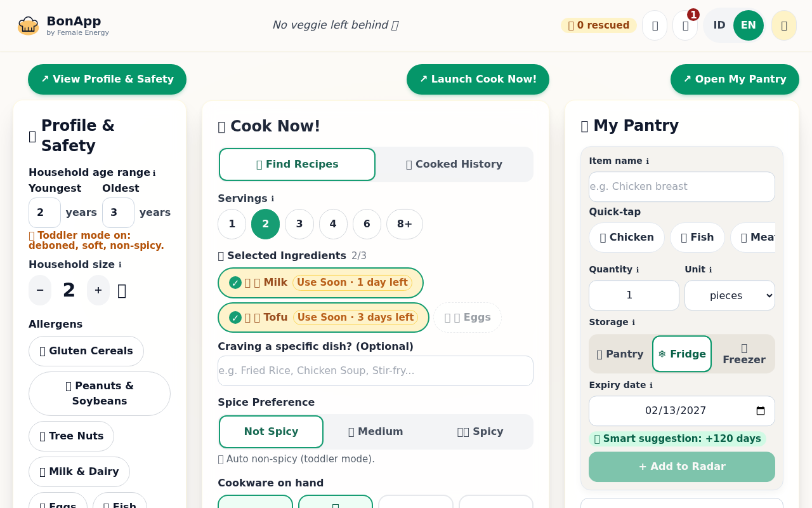812x508 pixels.
Task: Choose Freezer as storage location
Action: click(x=744, y=354)
